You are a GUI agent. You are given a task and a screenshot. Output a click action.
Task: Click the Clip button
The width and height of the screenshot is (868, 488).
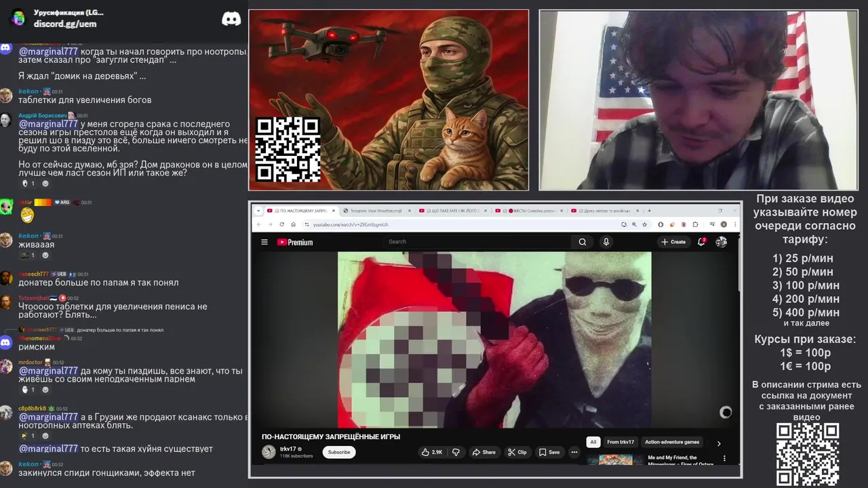pos(517,452)
